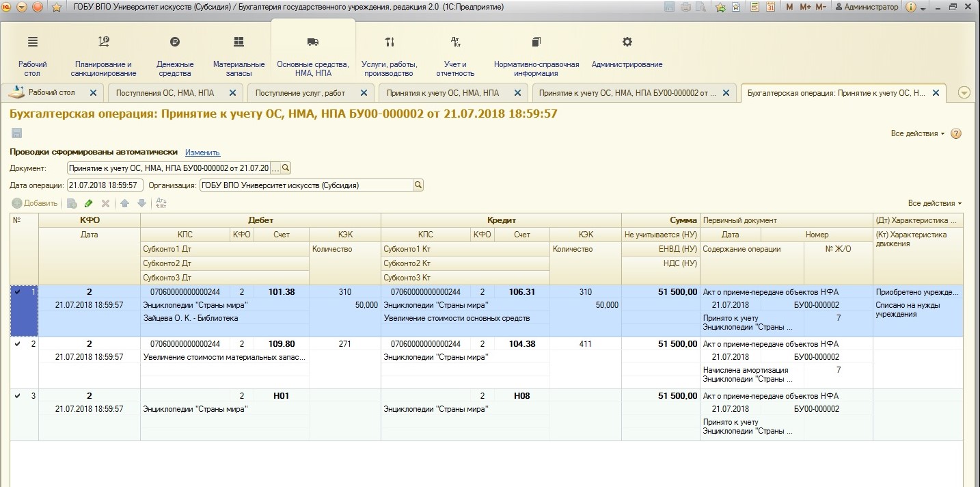
Task: Click the Изменить link
Action: [x=202, y=153]
